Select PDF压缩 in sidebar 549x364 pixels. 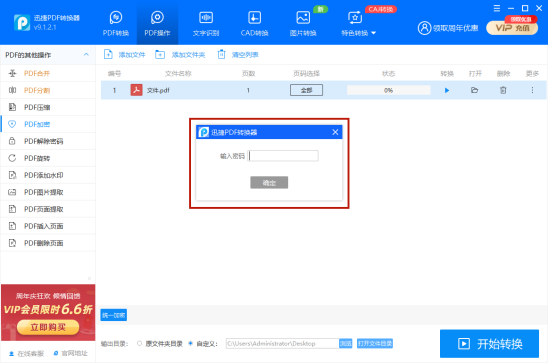pyautogui.click(x=48, y=107)
